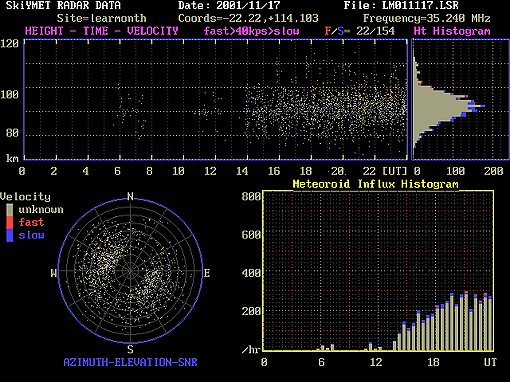Click the 'S' compass label on polar plot
Screen dimensions: 510x382
pyautogui.click(x=130, y=349)
